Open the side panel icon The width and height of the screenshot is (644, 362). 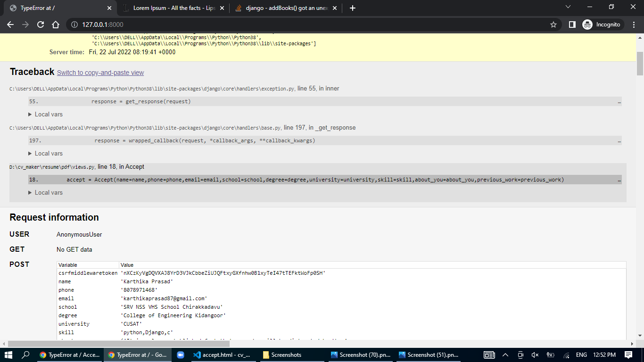point(572,25)
